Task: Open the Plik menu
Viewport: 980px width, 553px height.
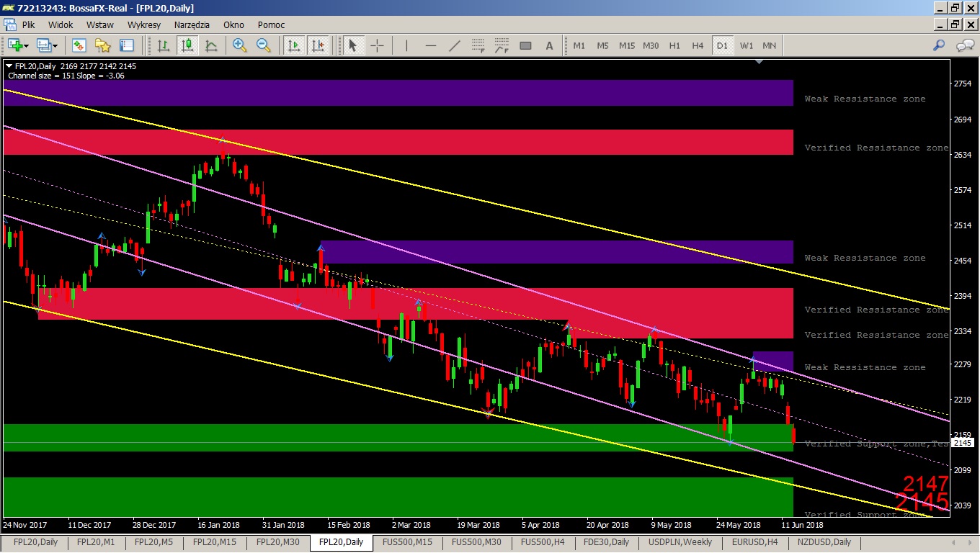Action: tap(29, 24)
